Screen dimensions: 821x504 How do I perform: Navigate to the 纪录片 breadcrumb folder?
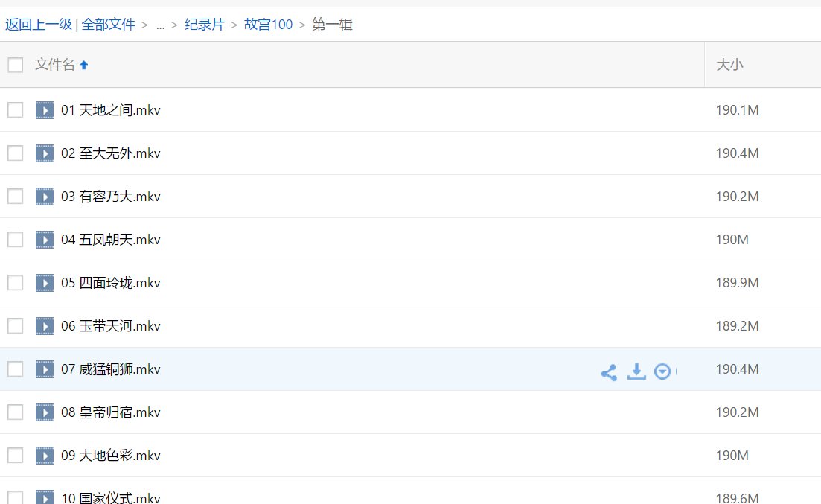(204, 25)
